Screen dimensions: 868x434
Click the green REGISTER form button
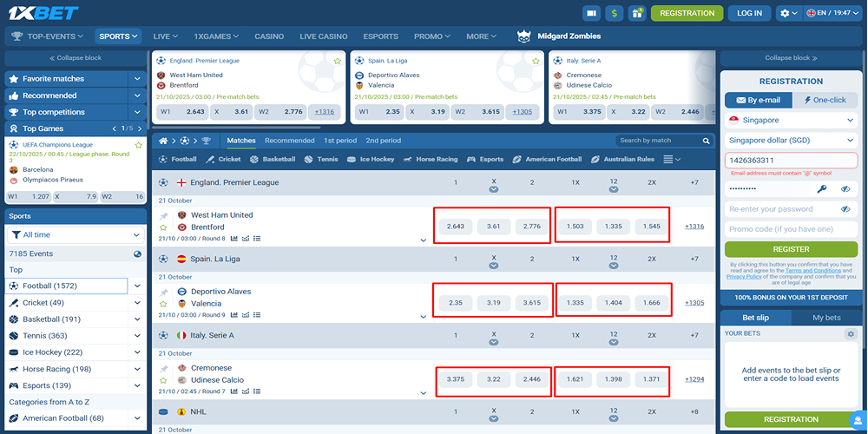click(x=791, y=249)
